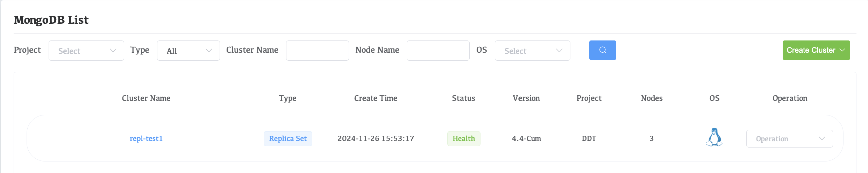The height and width of the screenshot is (173, 868).
Task: Open the Type filter set to All
Action: pos(188,51)
